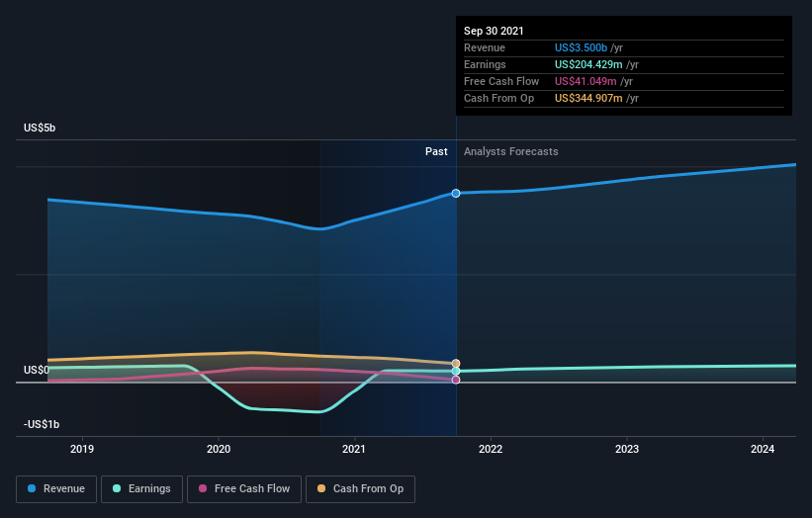
Task: Click the 2023 x-axis label
Action: click(x=627, y=449)
